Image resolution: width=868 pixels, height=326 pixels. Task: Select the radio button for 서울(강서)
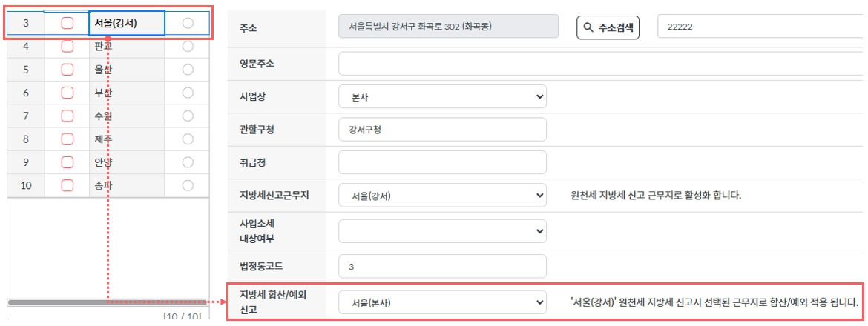tap(188, 24)
